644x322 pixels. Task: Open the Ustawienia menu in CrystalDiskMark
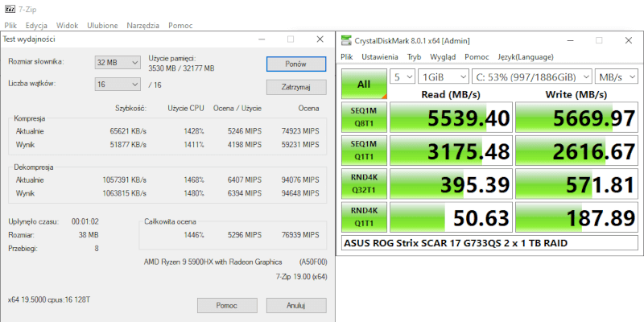379,57
